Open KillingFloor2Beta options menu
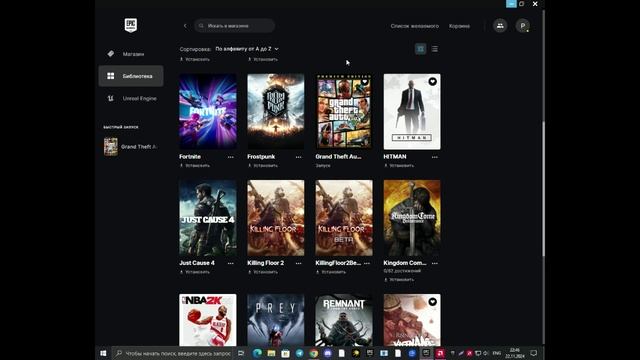The image size is (640, 360). (367, 263)
